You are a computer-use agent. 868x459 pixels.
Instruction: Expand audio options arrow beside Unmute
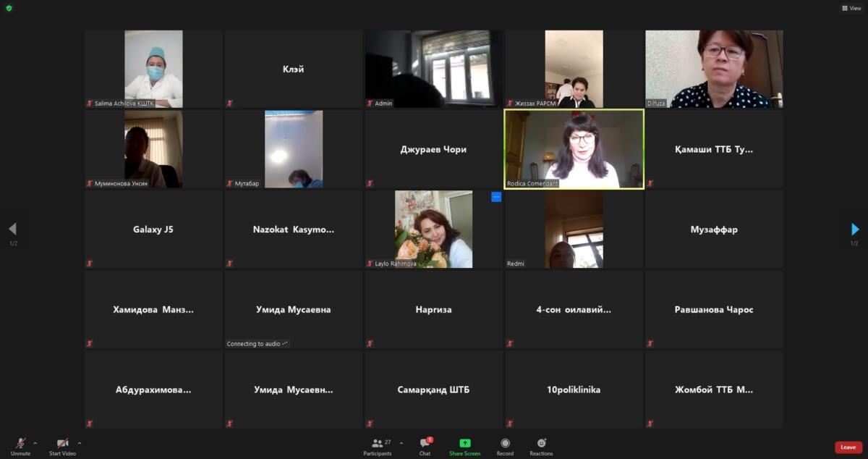pyautogui.click(x=35, y=443)
